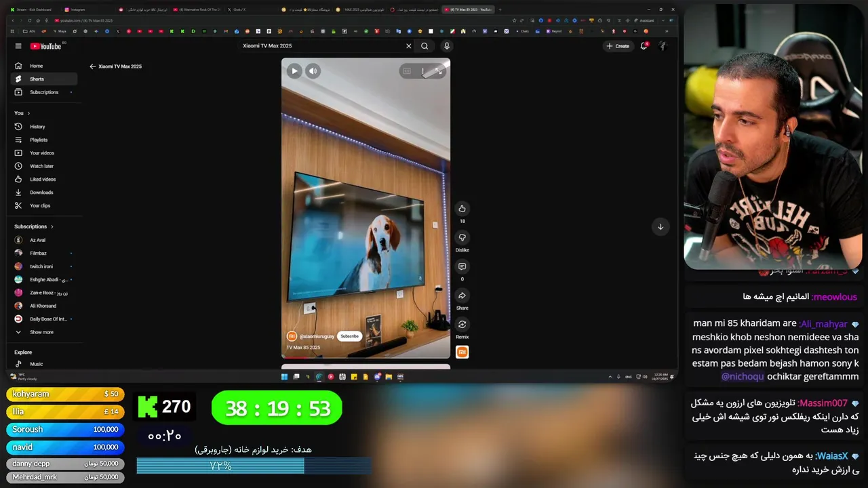868x488 pixels.
Task: Open the twitch ironi channel
Action: 45,266
